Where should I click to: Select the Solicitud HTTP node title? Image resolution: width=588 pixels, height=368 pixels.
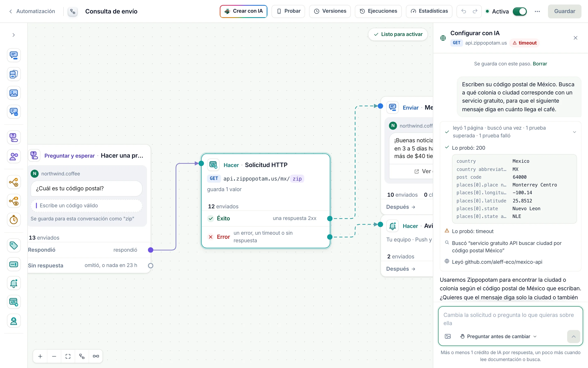(x=266, y=165)
